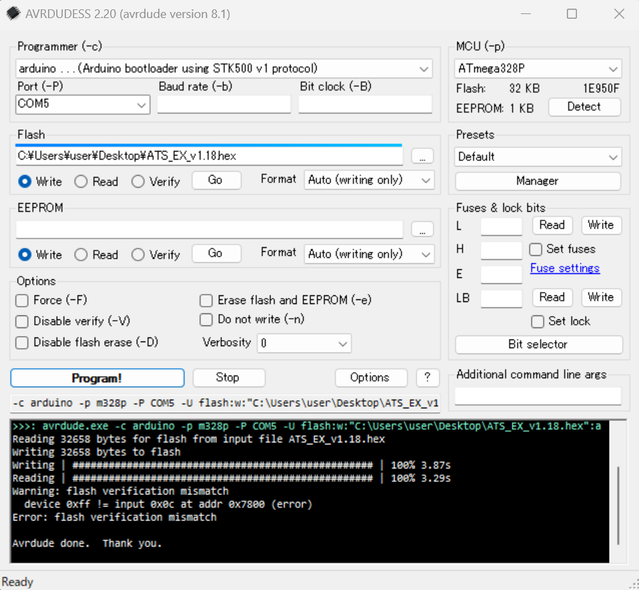The width and height of the screenshot is (639, 590).
Task: Click the 'Avrdude done. Thank you.' line
Action: [87, 544]
